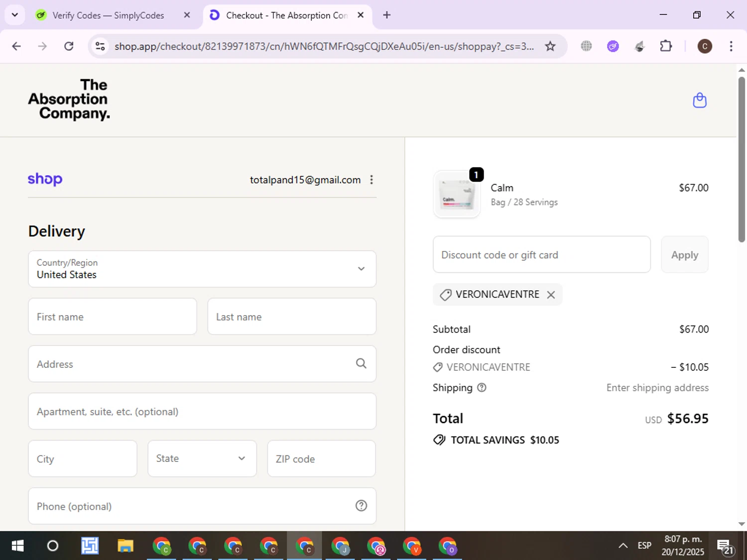This screenshot has width=747, height=560.
Task: Close the Checkout Absorption Company tab
Action: pyautogui.click(x=361, y=15)
